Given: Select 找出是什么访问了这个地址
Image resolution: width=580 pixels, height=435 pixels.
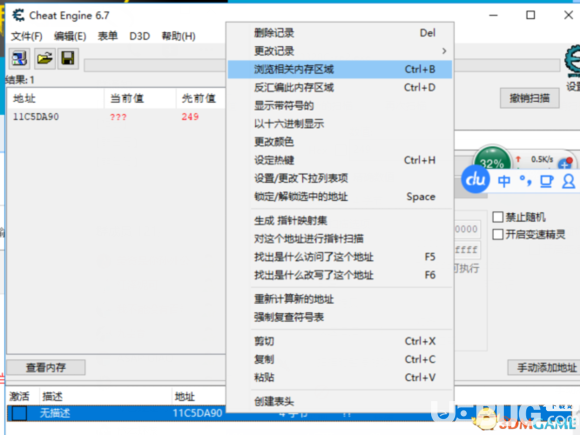Looking at the screenshot, I should (x=340, y=257).
